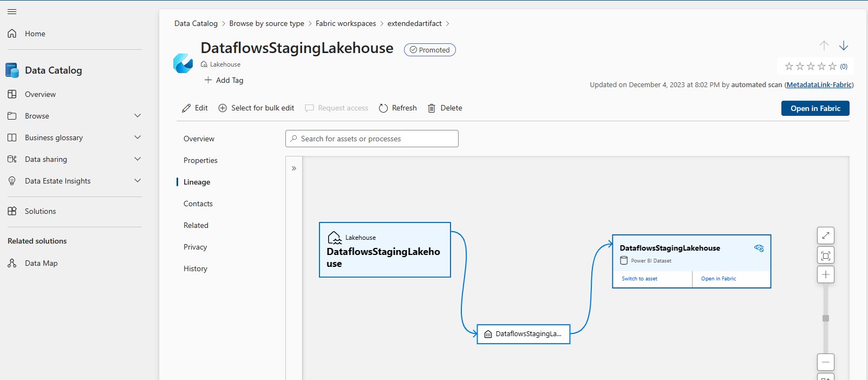
Task: Click the Add Tag plus button
Action: click(224, 80)
